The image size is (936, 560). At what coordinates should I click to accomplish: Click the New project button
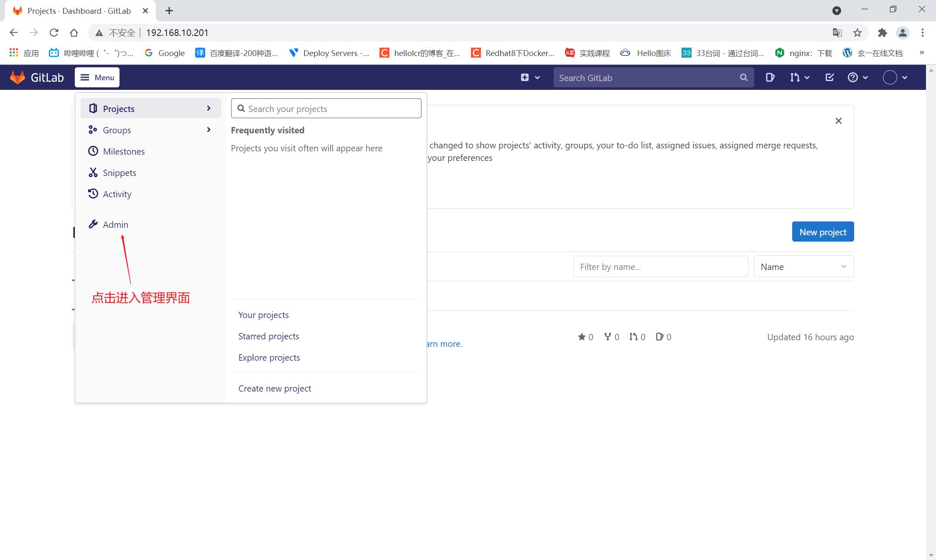click(x=822, y=232)
